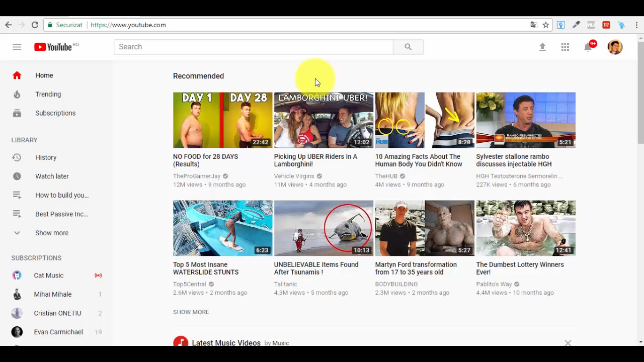Open the Watch later menu item
Viewport: 644px width, 362px height.
(56, 176)
